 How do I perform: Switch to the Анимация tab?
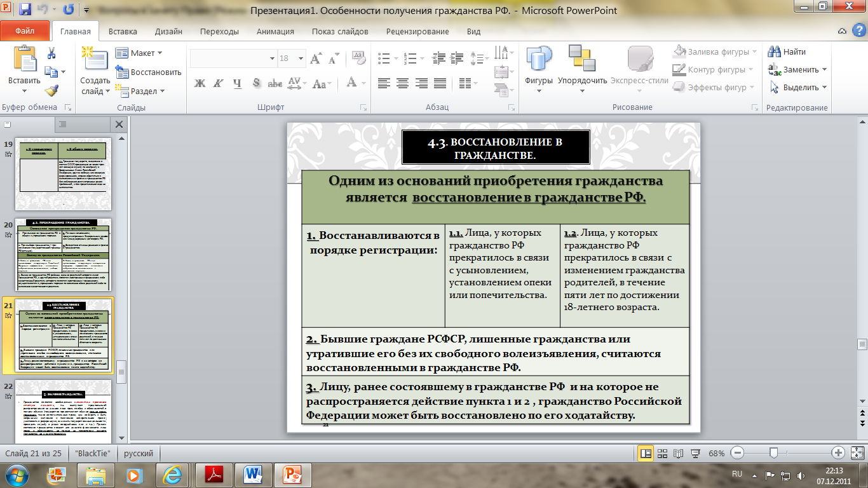[x=275, y=32]
